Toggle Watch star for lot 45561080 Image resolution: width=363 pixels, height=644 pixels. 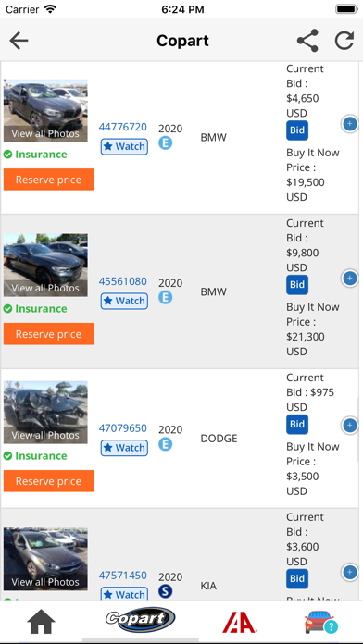124,301
